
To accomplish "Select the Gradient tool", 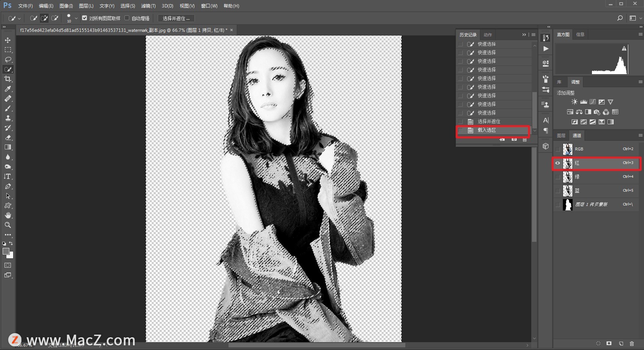I will (7, 147).
